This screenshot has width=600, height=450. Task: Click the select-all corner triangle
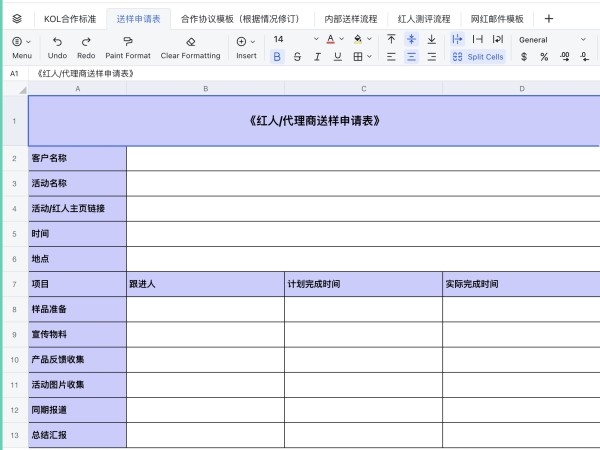[22, 90]
